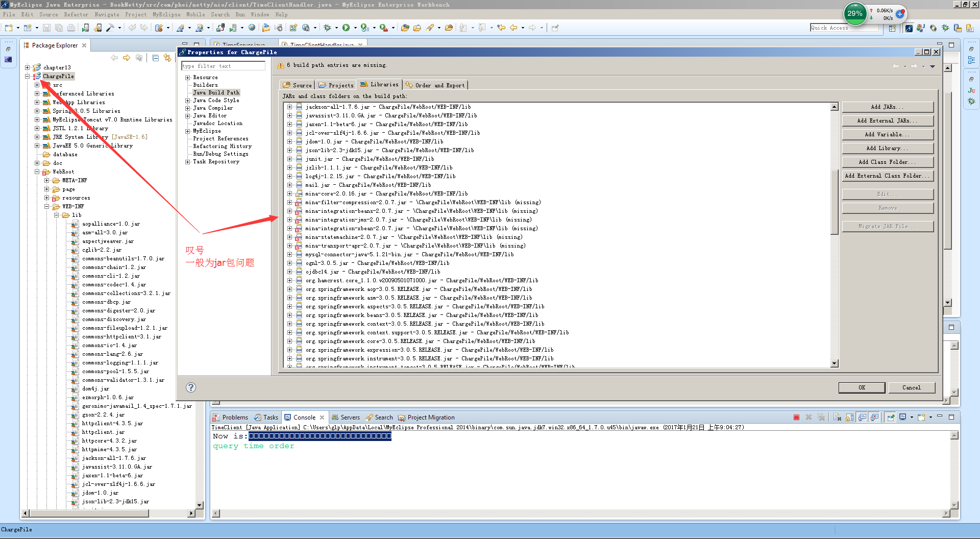The height and width of the screenshot is (539, 980).
Task: Click the Save toolbar icon
Action: click(x=46, y=28)
